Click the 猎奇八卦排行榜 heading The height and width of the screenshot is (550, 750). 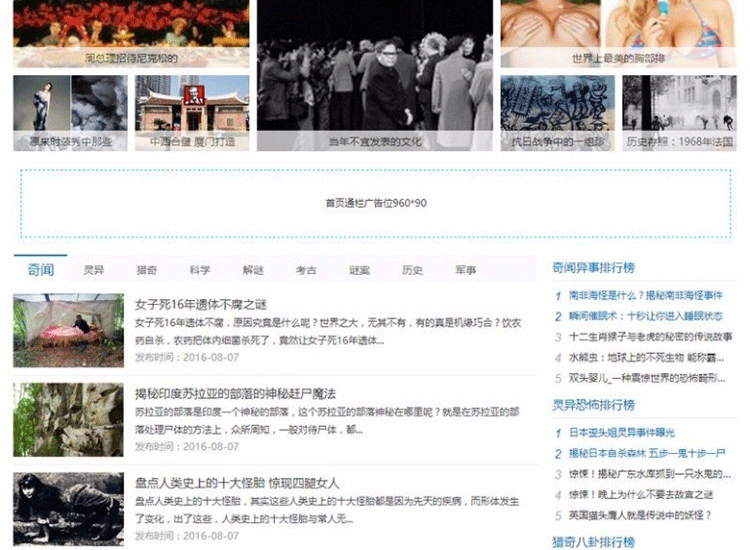coord(594,542)
